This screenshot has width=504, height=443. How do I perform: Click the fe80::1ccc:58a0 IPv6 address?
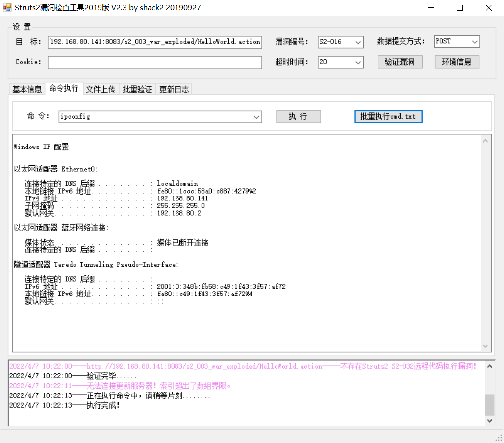pyautogui.click(x=206, y=191)
